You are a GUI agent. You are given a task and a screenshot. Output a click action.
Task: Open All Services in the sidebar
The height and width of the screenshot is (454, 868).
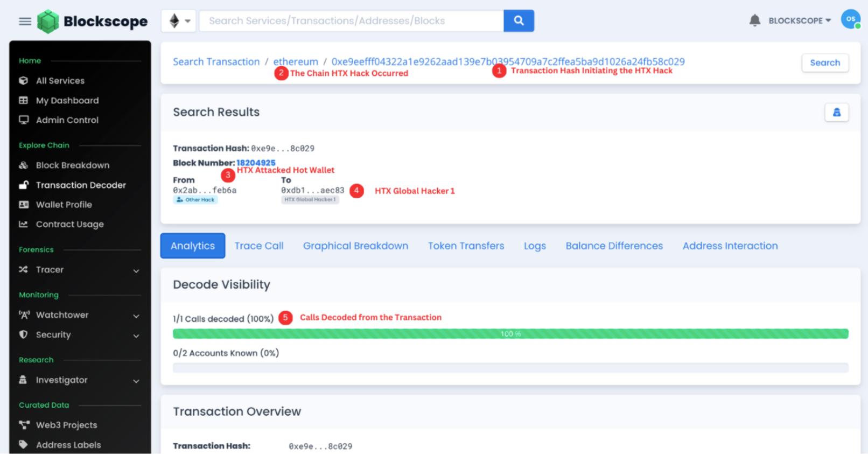click(x=60, y=81)
